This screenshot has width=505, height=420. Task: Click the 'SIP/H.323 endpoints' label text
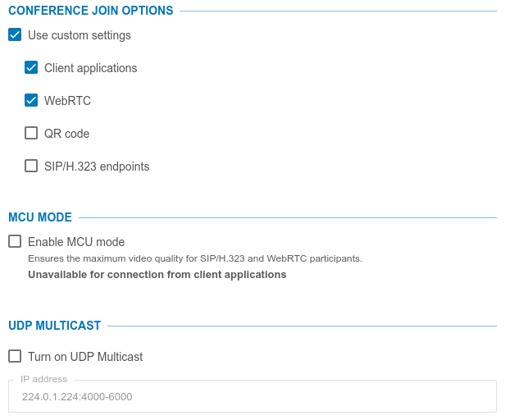(97, 167)
